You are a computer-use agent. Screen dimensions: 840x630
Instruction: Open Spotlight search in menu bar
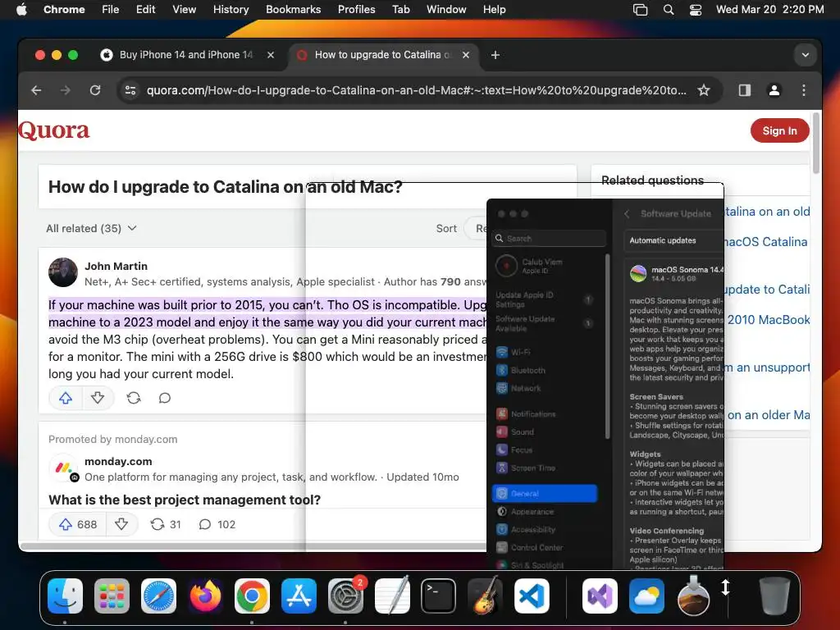668,10
